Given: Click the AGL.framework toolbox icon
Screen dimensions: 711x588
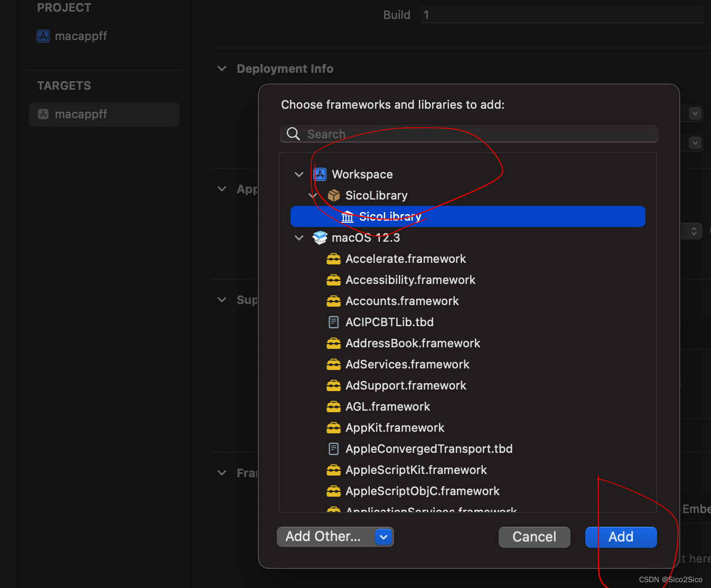Looking at the screenshot, I should (x=333, y=406).
